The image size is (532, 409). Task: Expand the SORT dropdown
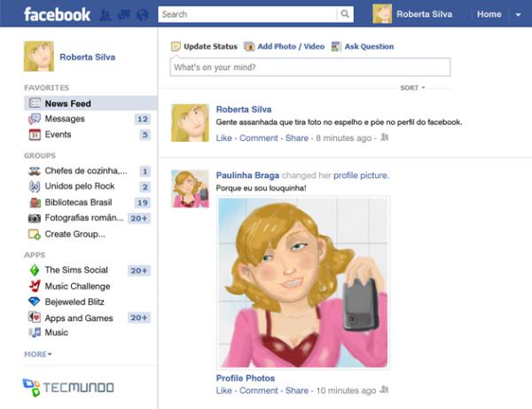412,88
